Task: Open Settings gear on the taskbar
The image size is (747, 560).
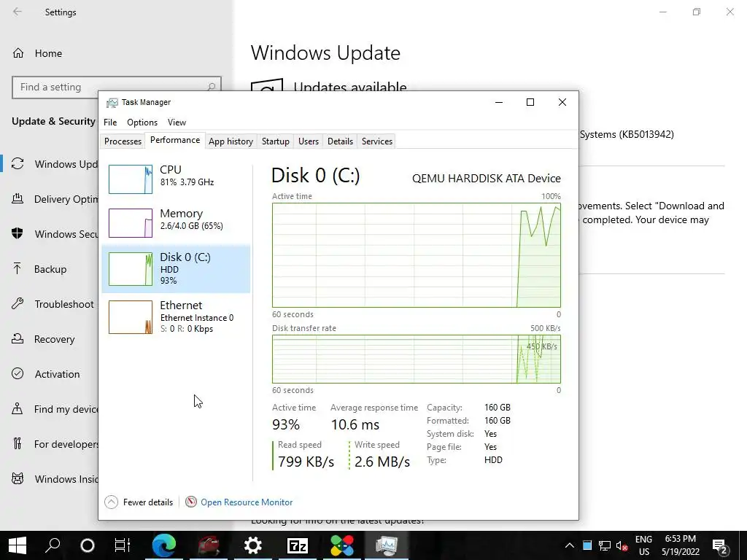Action: coord(252,545)
